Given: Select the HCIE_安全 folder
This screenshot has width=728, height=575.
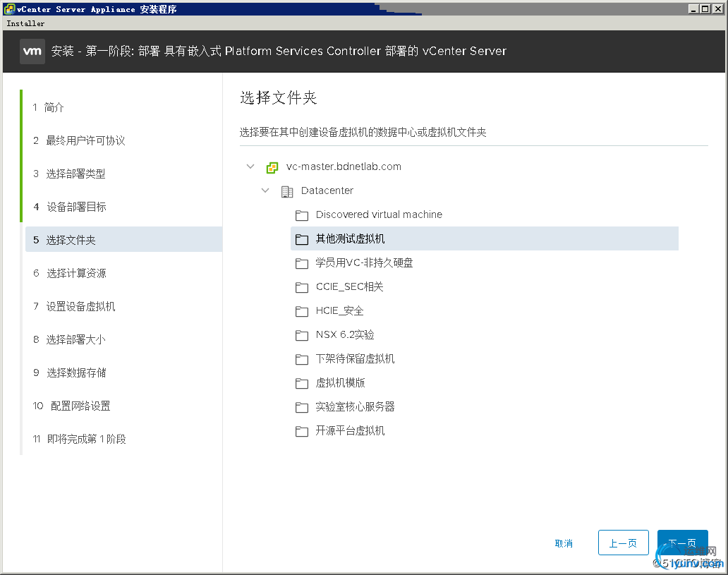Looking at the screenshot, I should [x=339, y=310].
